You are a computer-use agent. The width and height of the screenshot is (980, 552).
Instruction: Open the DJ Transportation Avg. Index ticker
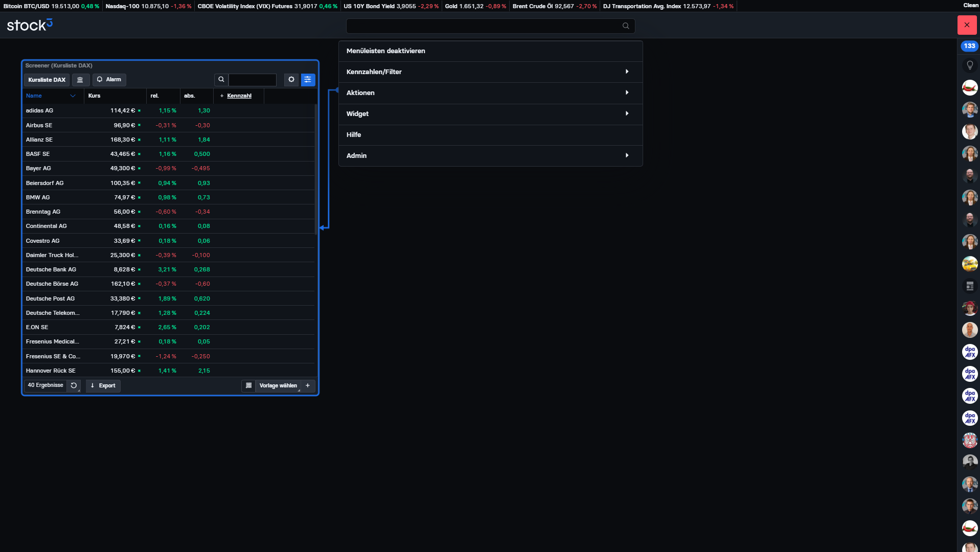[668, 6]
